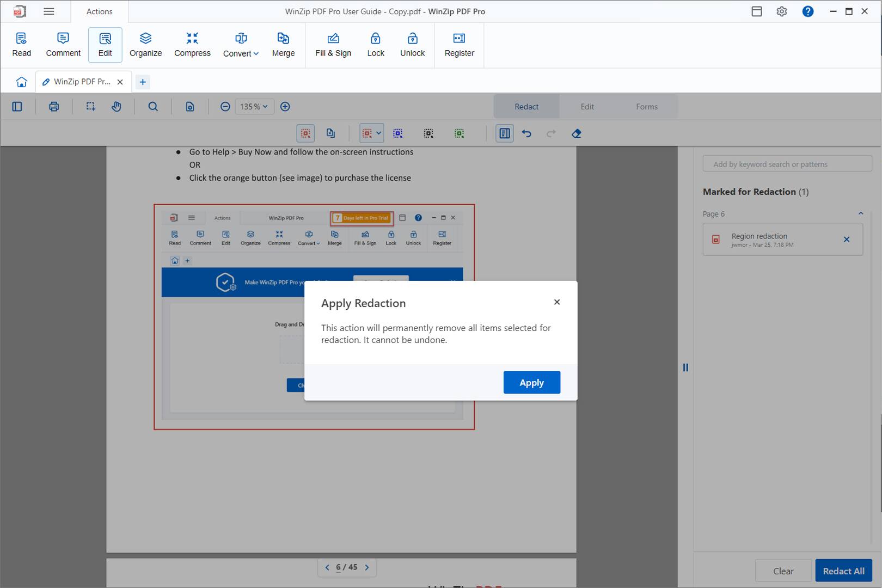The image size is (882, 588).
Task: Select the Edit tool in ribbon
Action: tap(105, 45)
